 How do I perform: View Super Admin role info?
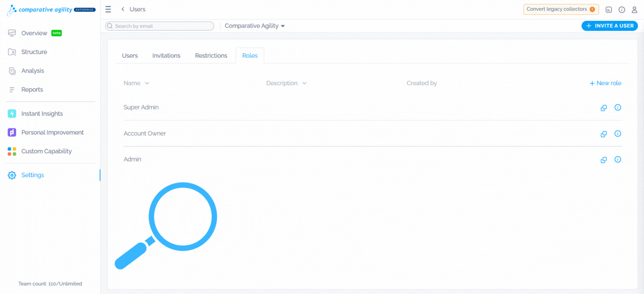click(x=618, y=107)
